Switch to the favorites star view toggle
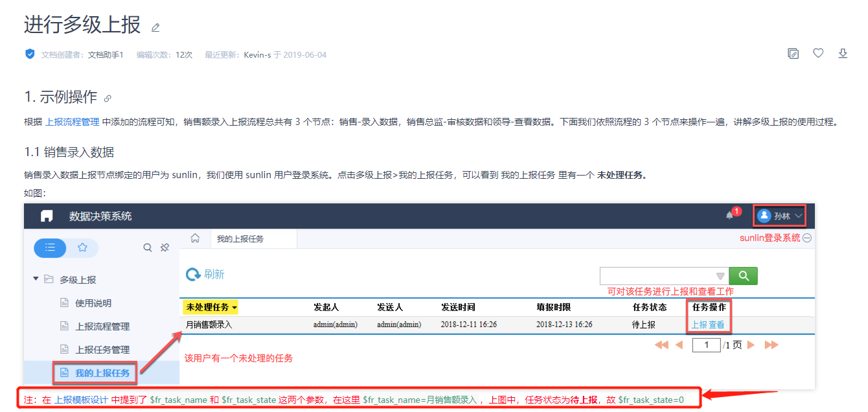 [x=82, y=247]
